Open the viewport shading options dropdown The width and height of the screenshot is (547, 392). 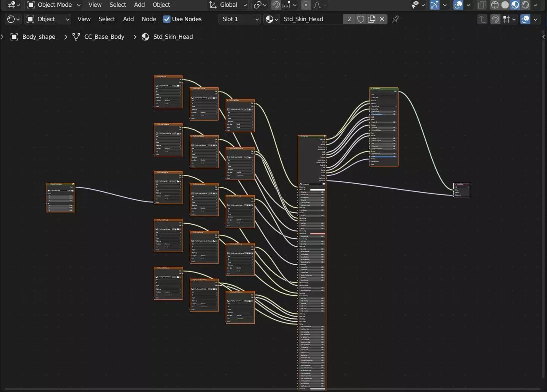[x=535, y=5]
